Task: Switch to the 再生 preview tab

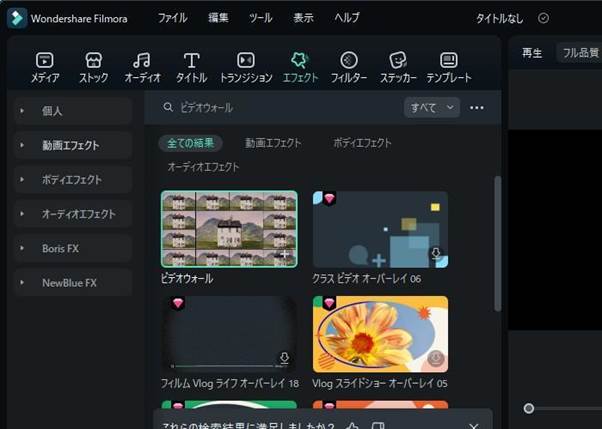Action: tap(532, 53)
